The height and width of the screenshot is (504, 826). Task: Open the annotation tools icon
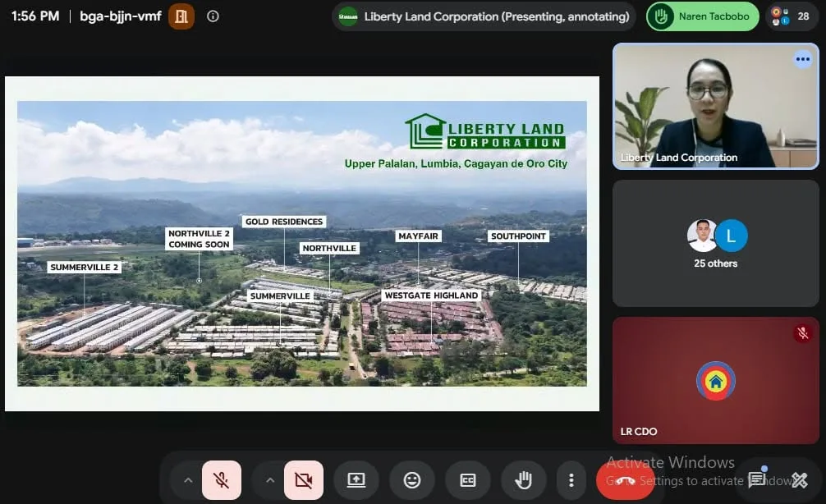tap(799, 479)
